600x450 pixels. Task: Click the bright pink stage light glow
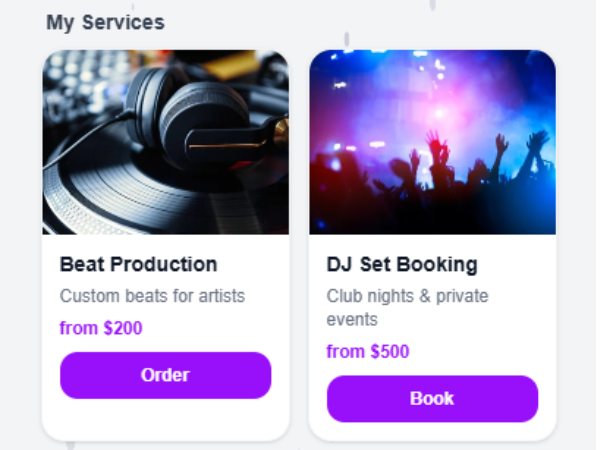(440, 113)
